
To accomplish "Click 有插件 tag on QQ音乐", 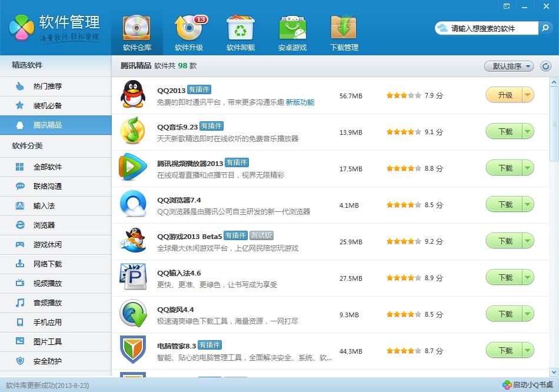I will 211,127.
